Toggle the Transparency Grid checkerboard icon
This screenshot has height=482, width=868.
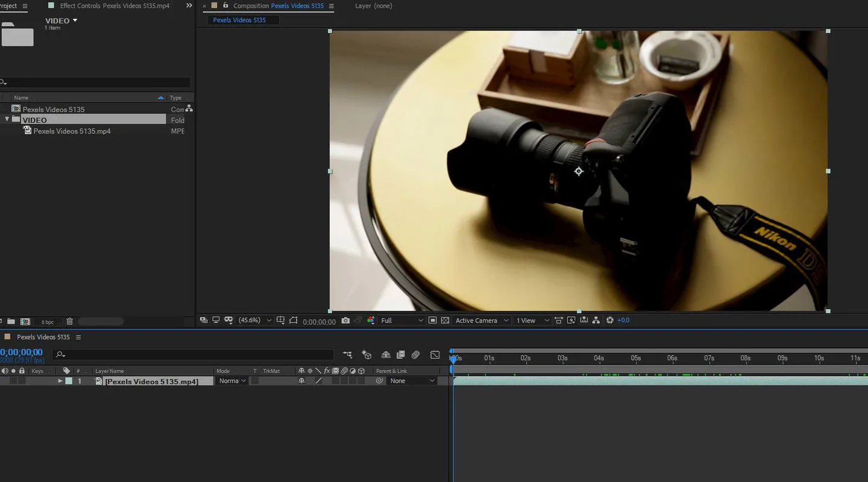coord(445,321)
